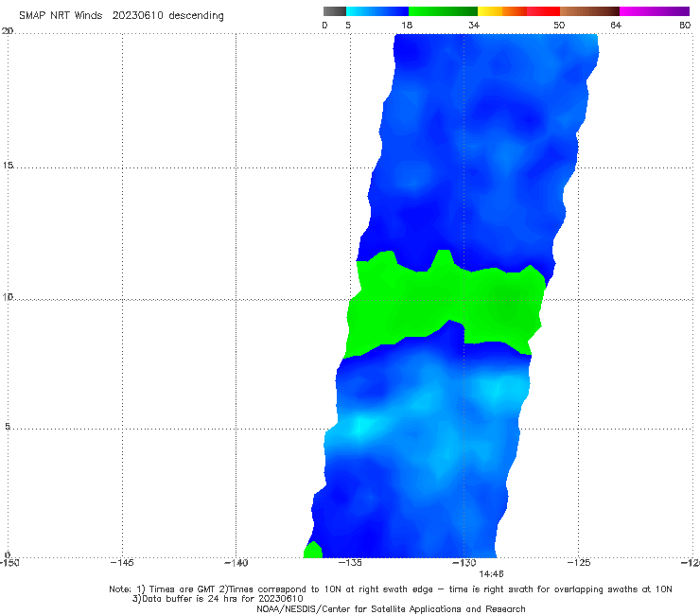Click the longitude label '-125'
Image resolution: width=700 pixels, height=615 pixels.
[579, 563]
